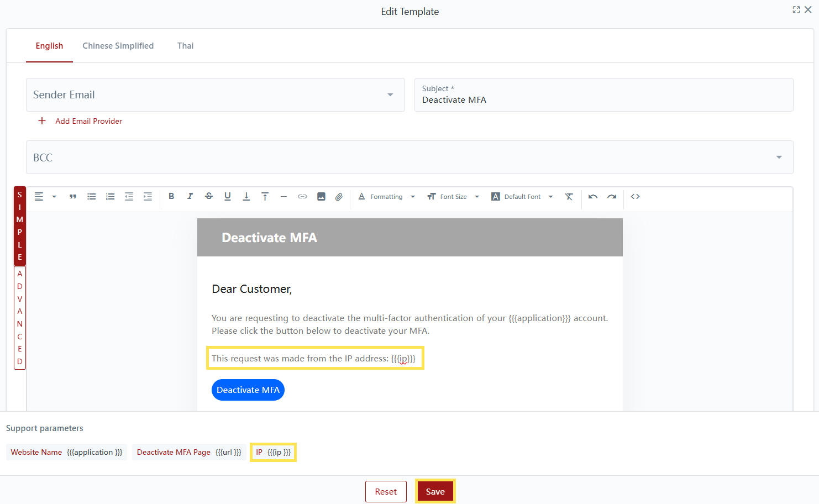Open the Sender Email dropdown
Viewport: 819px width, 504px height.
[216, 95]
